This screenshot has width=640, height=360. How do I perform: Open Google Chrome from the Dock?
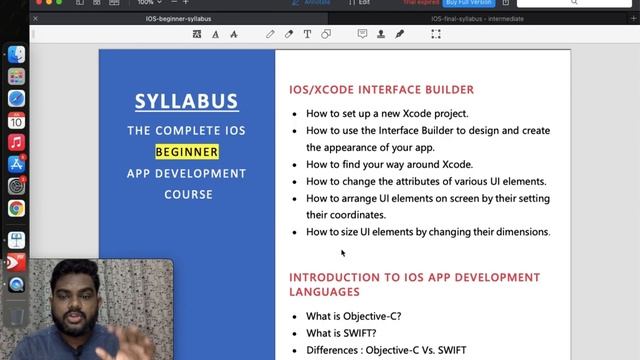pyautogui.click(x=16, y=209)
